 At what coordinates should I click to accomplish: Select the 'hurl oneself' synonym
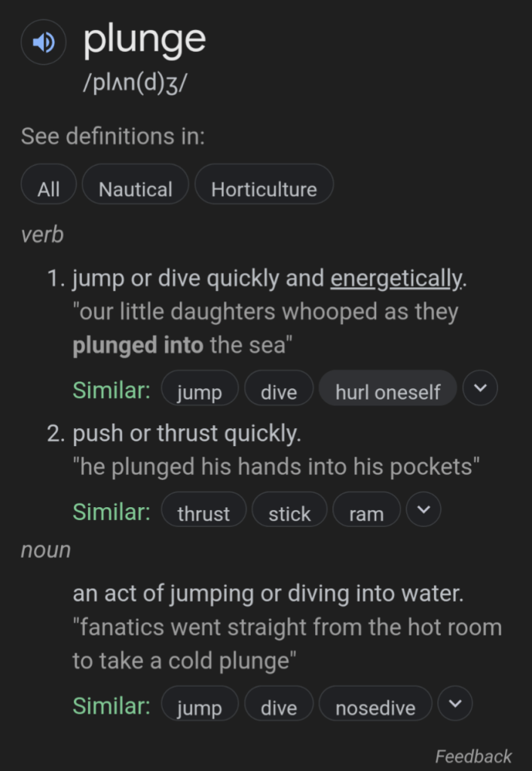387,392
